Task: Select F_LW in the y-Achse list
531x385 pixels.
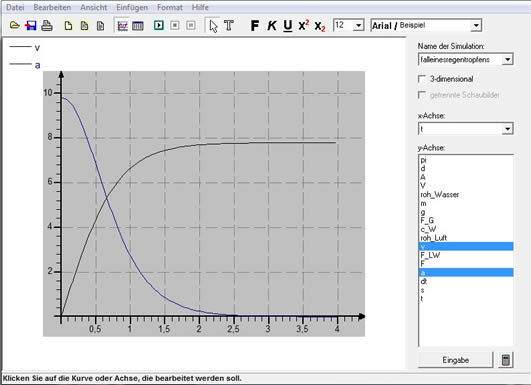Action: pyautogui.click(x=466, y=255)
